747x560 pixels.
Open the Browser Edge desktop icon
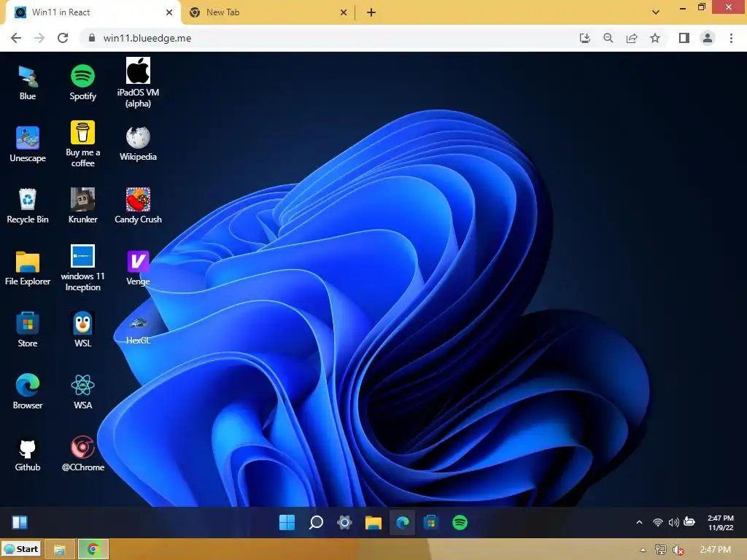pyautogui.click(x=28, y=392)
